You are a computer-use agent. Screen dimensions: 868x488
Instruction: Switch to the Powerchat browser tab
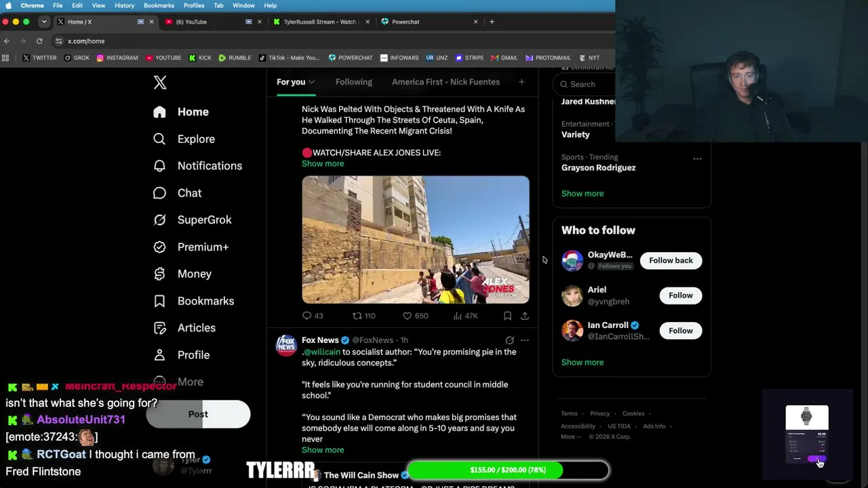click(429, 22)
